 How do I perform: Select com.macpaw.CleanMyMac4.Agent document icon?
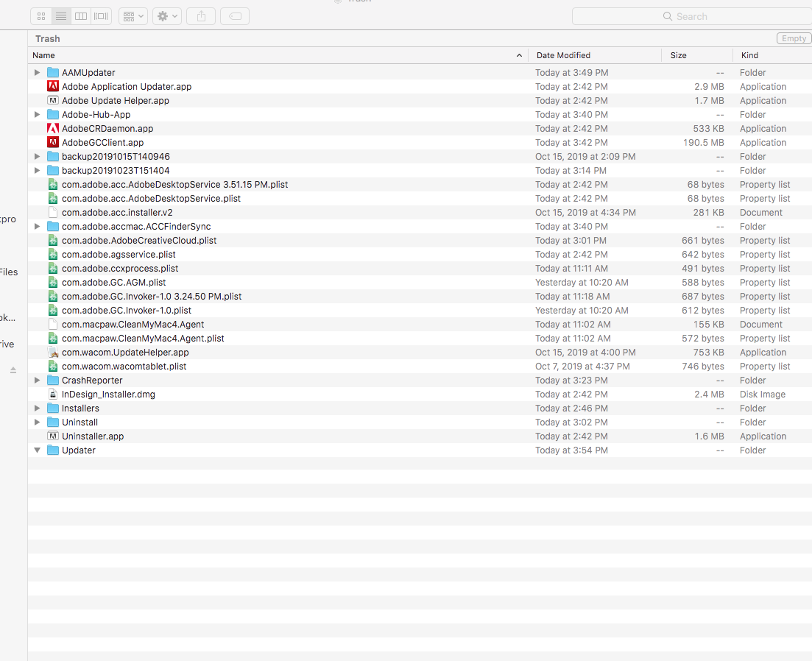53,324
